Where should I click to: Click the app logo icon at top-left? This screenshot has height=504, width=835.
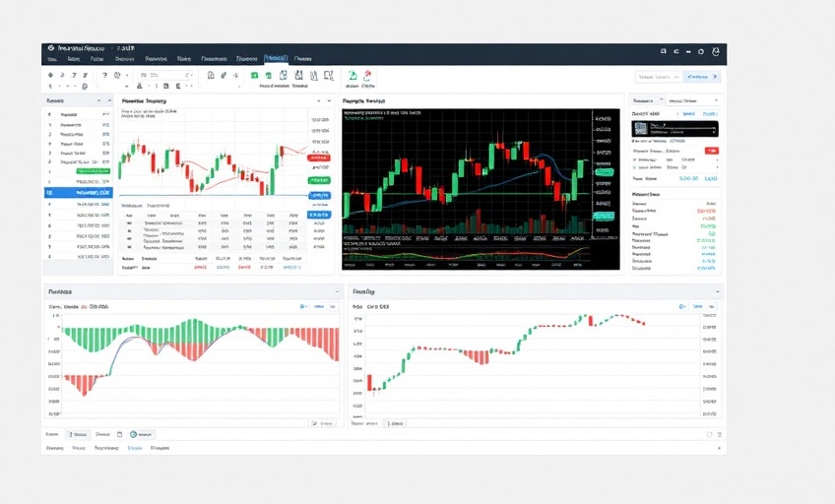click(48, 48)
